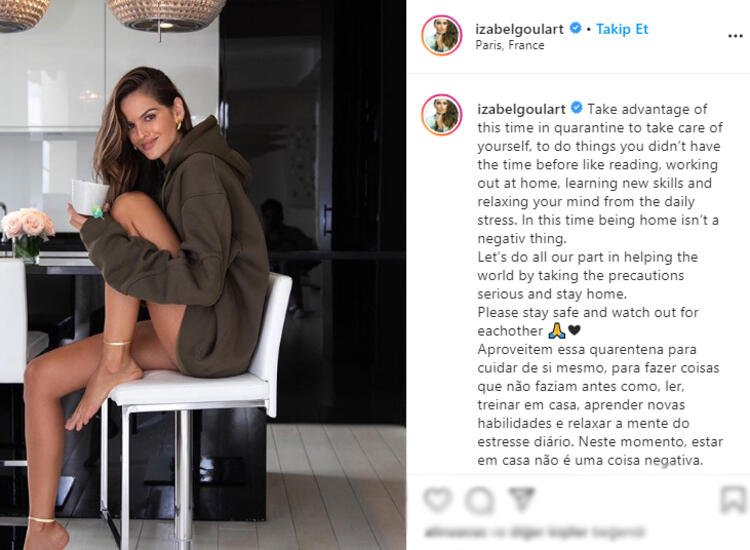Click the praying hands emoji in the caption
This screenshot has width=750, height=550.
point(557,330)
